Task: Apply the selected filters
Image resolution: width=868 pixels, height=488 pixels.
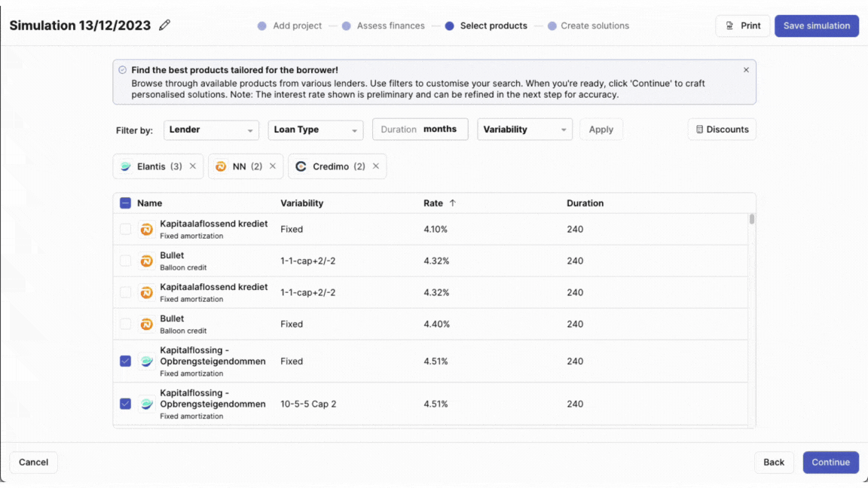Action: (x=601, y=130)
